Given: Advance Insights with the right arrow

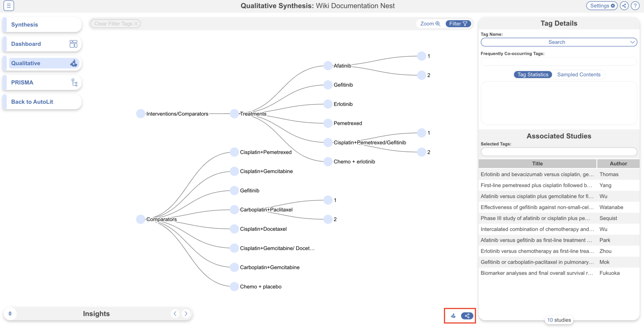Looking at the screenshot, I should click(186, 313).
